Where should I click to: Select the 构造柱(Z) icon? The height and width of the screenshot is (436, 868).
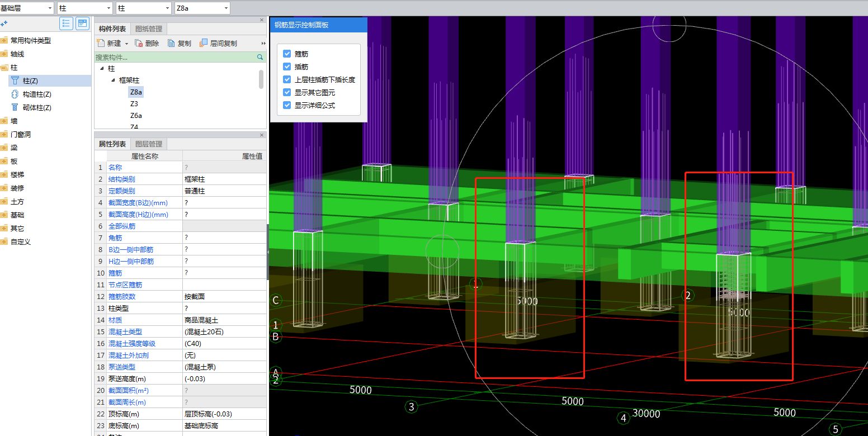pos(15,94)
